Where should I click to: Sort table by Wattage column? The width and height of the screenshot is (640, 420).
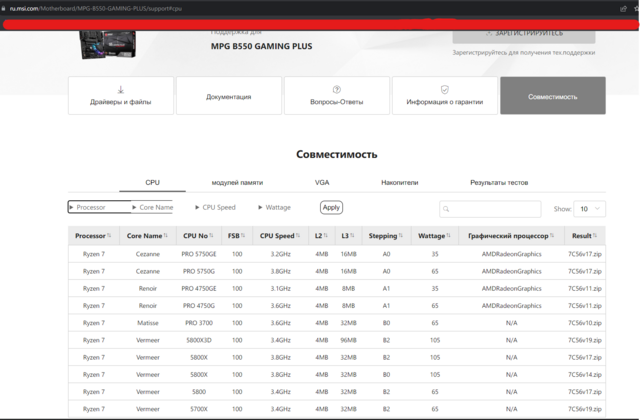pyautogui.click(x=435, y=236)
